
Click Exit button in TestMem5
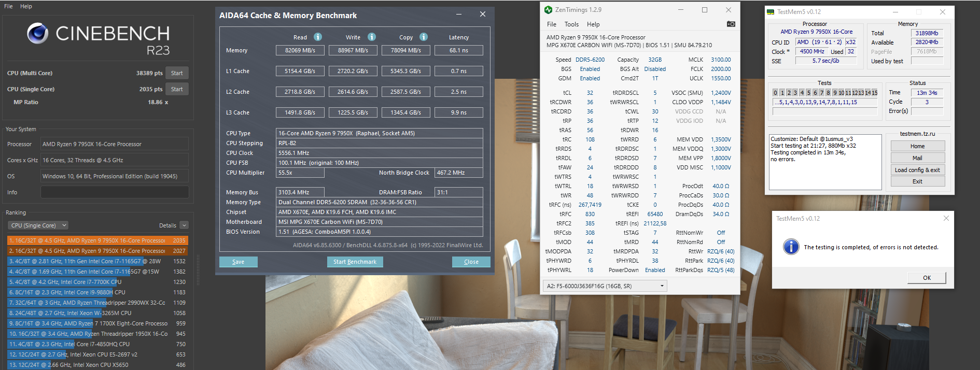(917, 181)
